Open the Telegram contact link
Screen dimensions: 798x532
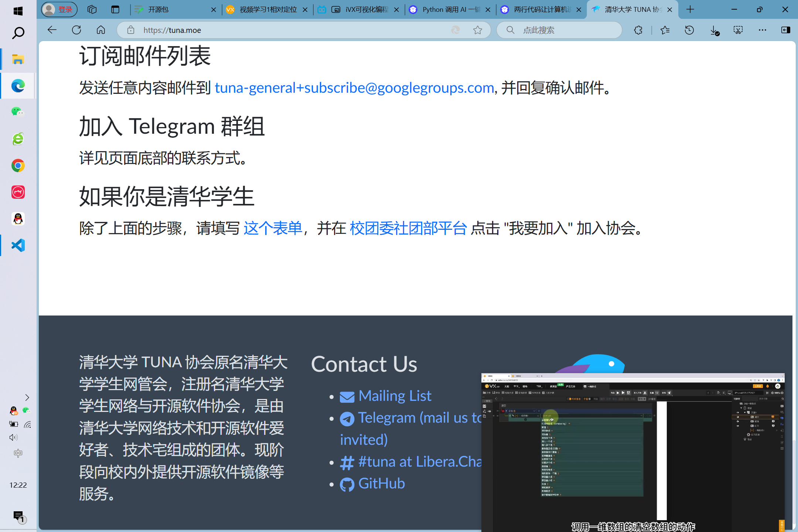click(x=411, y=429)
